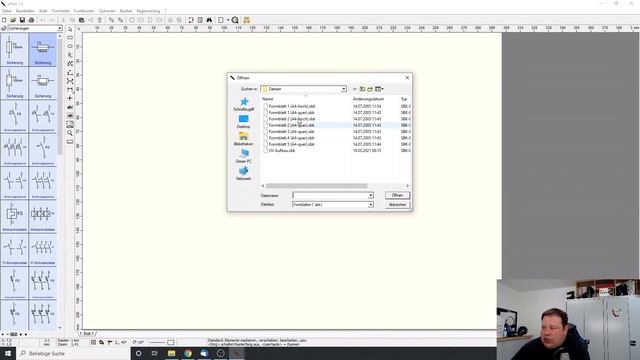This screenshot has width=640, height=360.
Task: Click the Open file toolbar icon
Action: [x=13, y=20]
